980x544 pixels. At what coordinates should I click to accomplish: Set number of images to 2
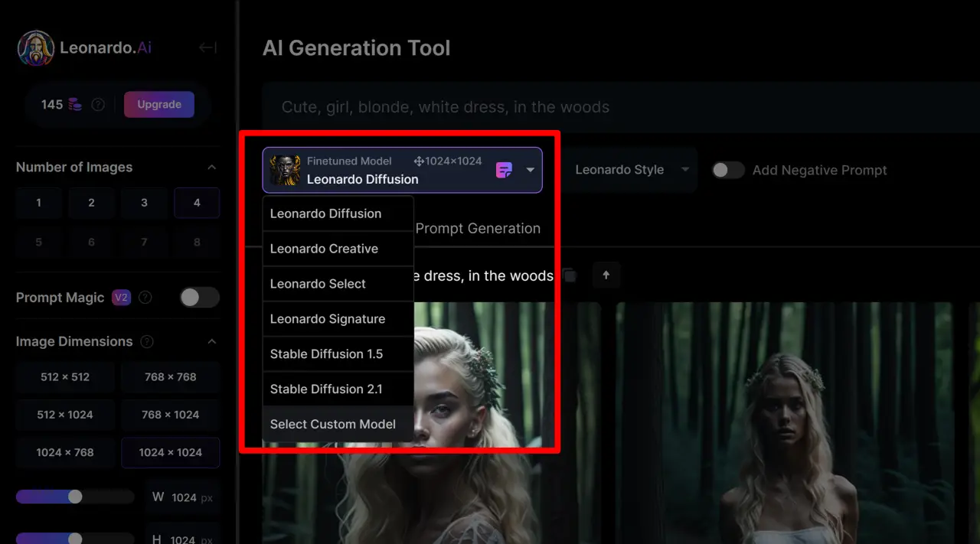[91, 203]
